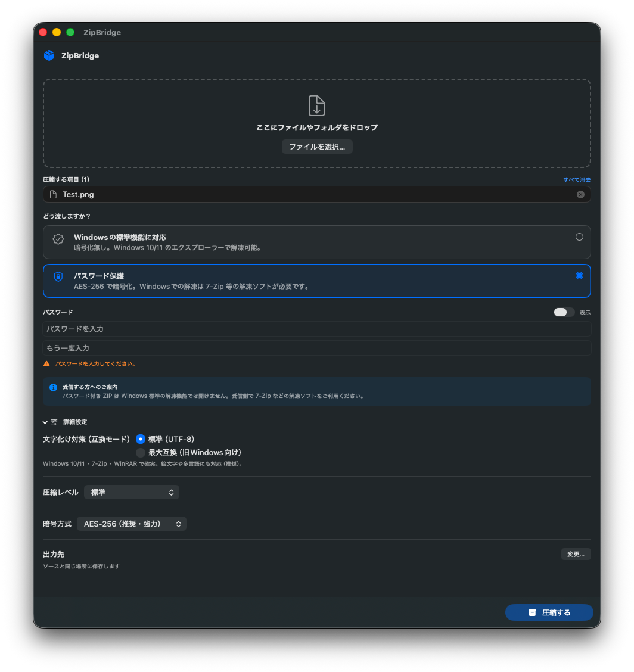634x672 pixels.
Task: Click the Test.png file name
Action: pyautogui.click(x=78, y=195)
